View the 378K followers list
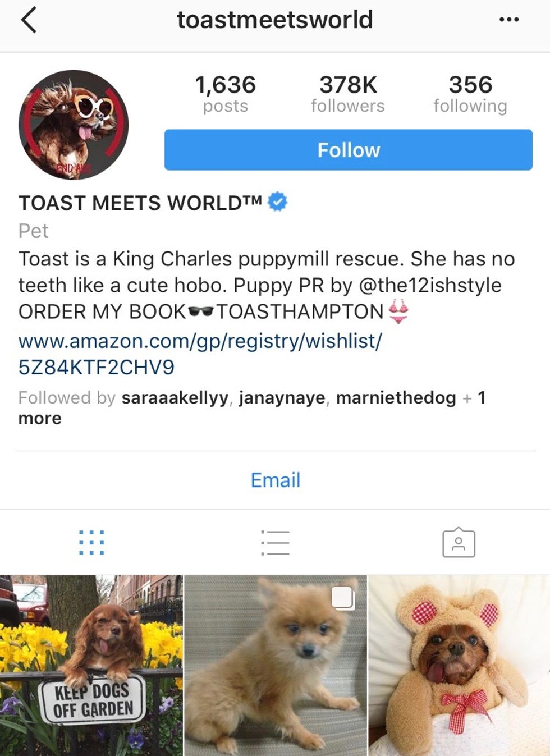 pos(348,94)
